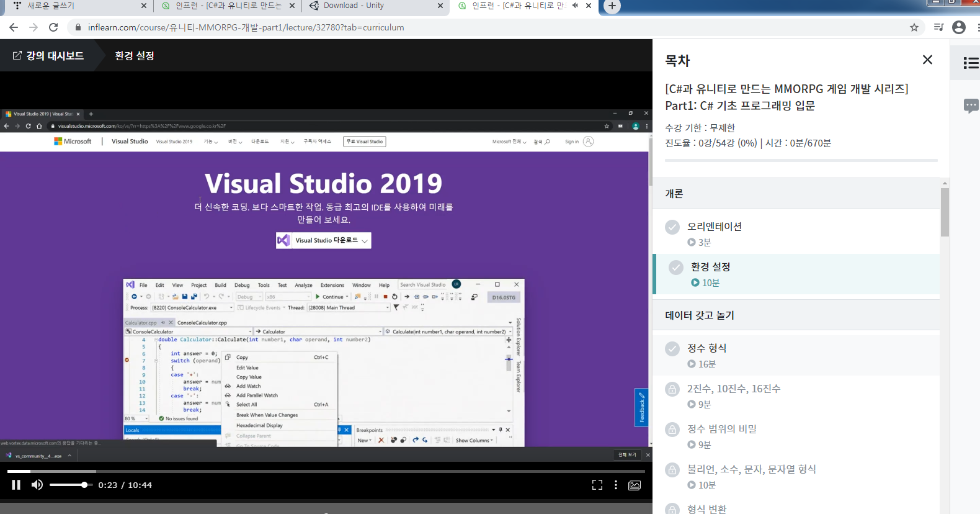This screenshot has width=980, height=514.
Task: Open 다운로드 menu in video page
Action: point(260,142)
